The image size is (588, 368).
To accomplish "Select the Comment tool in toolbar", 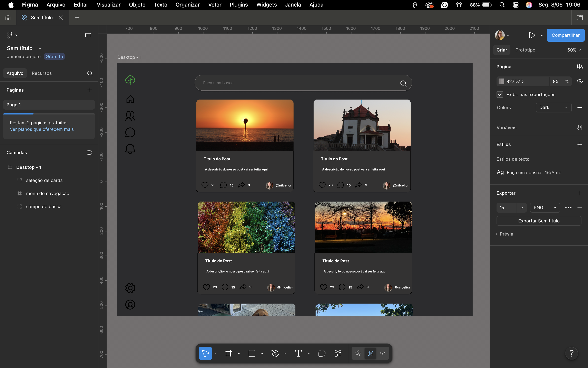I will point(322,353).
